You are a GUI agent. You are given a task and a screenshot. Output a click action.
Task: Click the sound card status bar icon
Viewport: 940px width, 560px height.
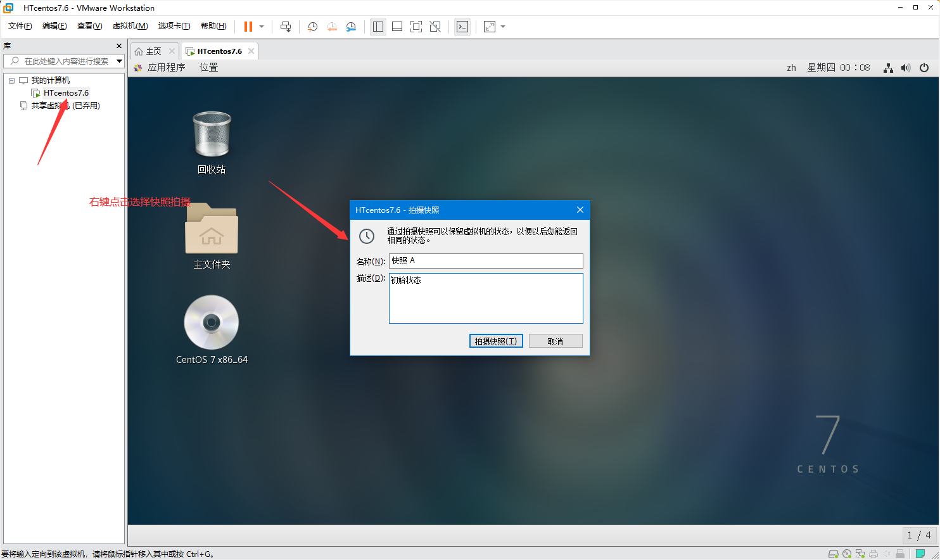point(887,554)
